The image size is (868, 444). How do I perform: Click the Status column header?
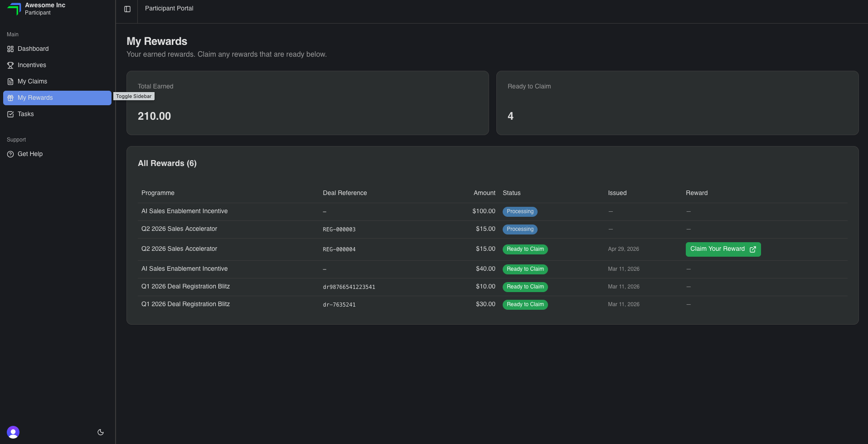click(x=512, y=193)
